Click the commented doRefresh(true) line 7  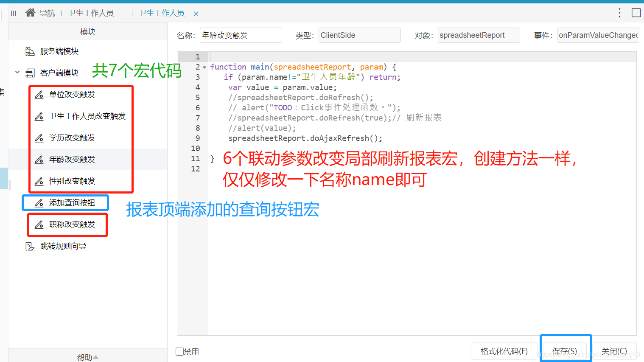[x=335, y=118]
